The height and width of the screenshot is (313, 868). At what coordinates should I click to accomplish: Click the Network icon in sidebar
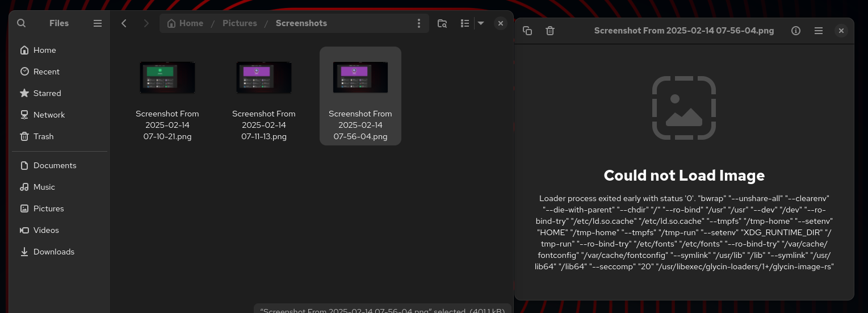[24, 115]
